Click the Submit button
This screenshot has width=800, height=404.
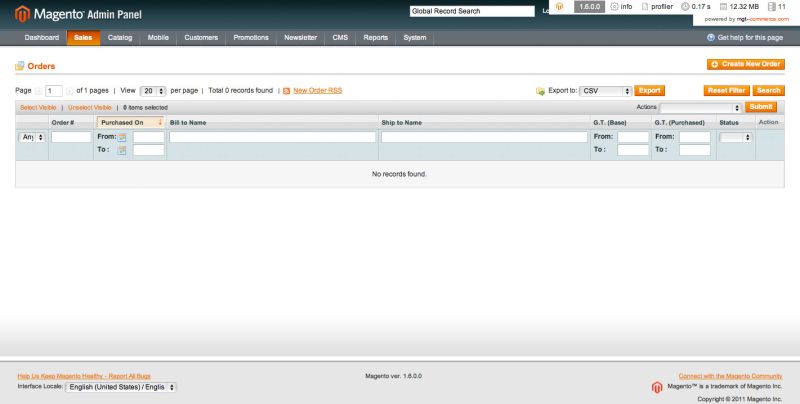click(761, 107)
